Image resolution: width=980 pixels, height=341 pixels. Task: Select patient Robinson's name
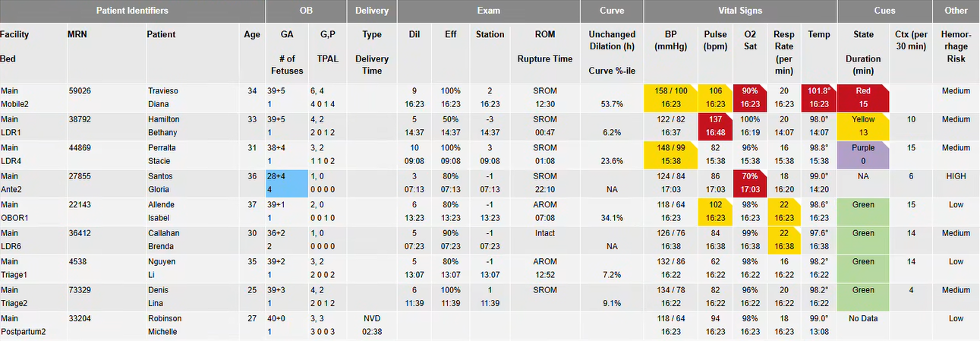(167, 318)
